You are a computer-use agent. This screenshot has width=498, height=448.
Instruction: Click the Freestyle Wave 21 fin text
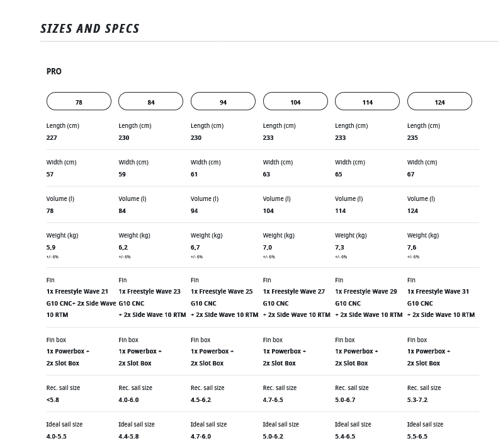77,292
